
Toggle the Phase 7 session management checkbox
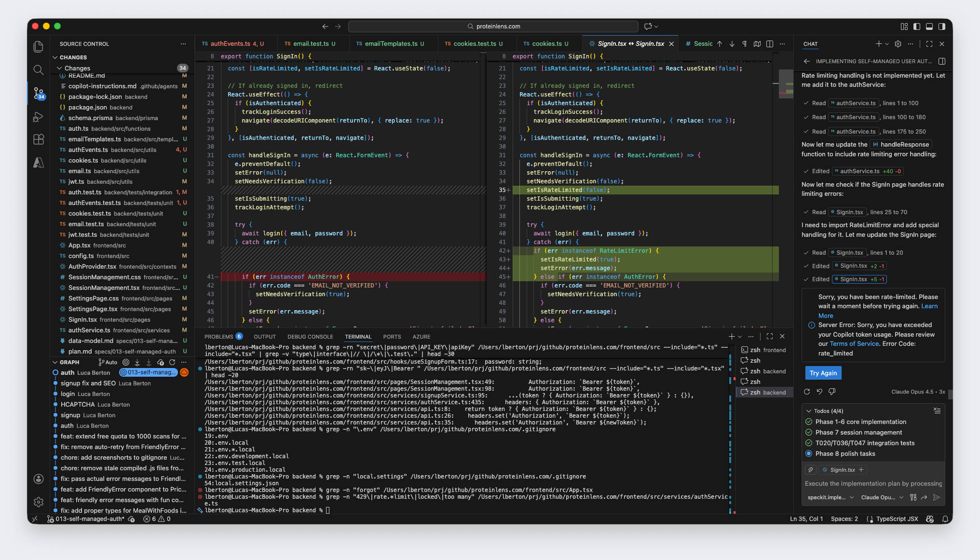click(x=808, y=432)
